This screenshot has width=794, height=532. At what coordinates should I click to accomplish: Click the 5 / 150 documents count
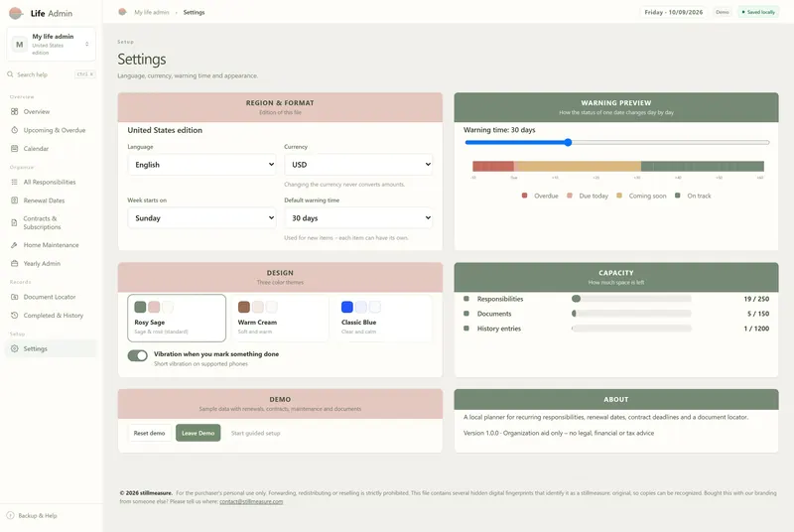pos(758,314)
